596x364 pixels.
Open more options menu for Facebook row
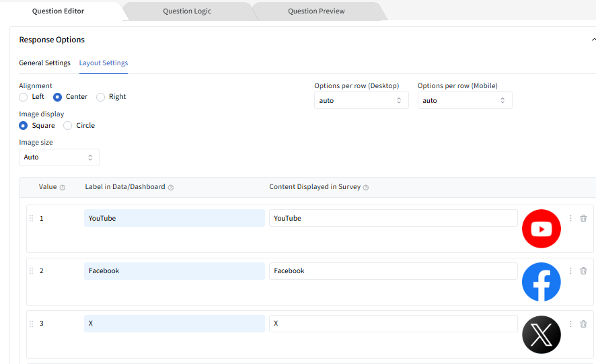click(x=570, y=270)
